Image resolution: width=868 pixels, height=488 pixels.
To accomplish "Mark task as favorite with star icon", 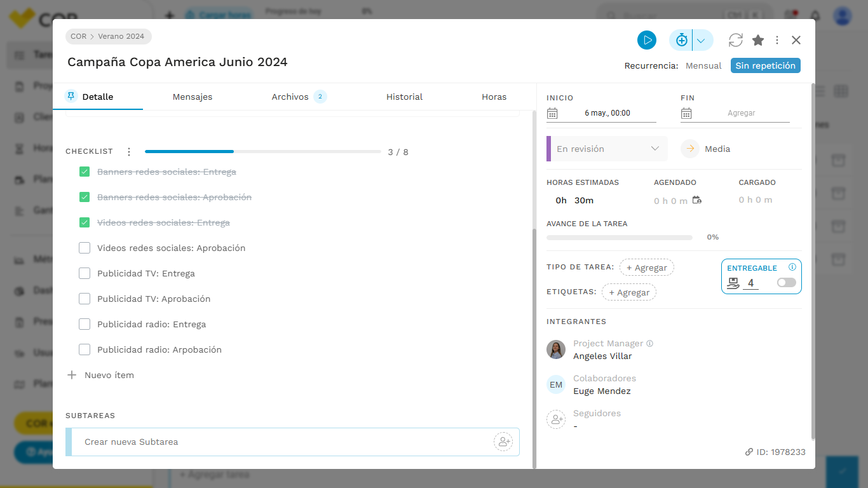I will click(x=758, y=40).
